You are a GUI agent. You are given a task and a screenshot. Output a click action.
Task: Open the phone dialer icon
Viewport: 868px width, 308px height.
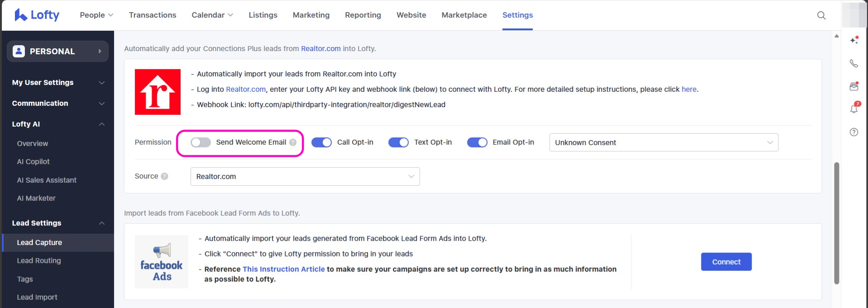point(854,63)
